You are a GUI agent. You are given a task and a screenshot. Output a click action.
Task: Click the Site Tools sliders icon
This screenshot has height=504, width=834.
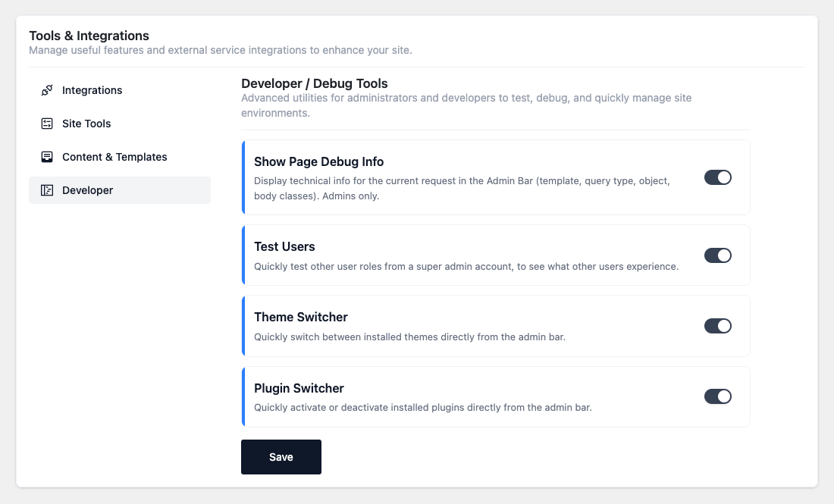(x=47, y=124)
